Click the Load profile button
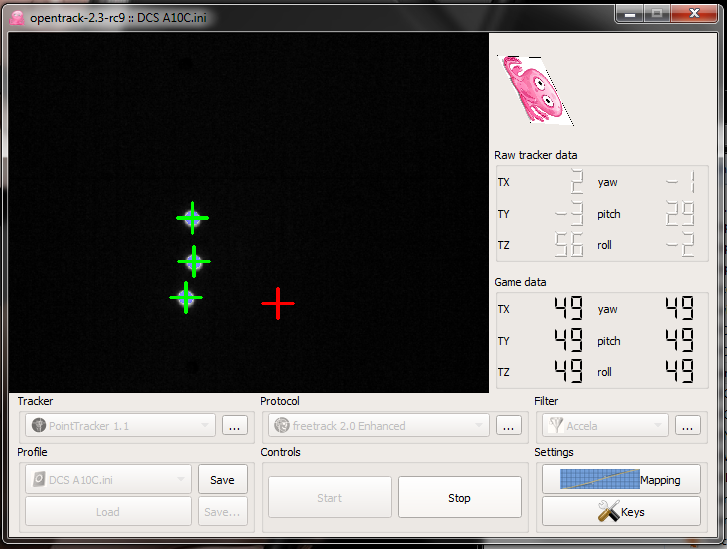Viewport: 727px width, 549px height. pyautogui.click(x=108, y=512)
